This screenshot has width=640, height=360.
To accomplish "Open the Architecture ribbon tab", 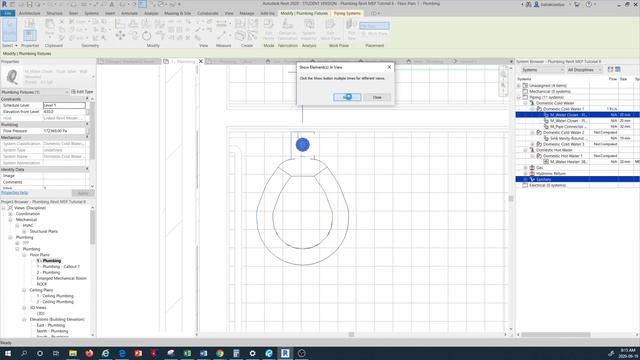I will point(29,13).
